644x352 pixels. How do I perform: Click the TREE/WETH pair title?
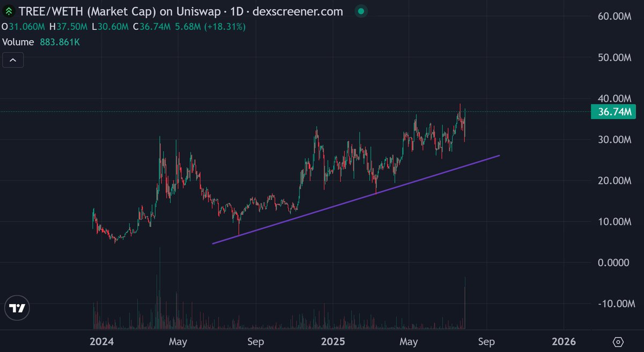pyautogui.click(x=51, y=11)
